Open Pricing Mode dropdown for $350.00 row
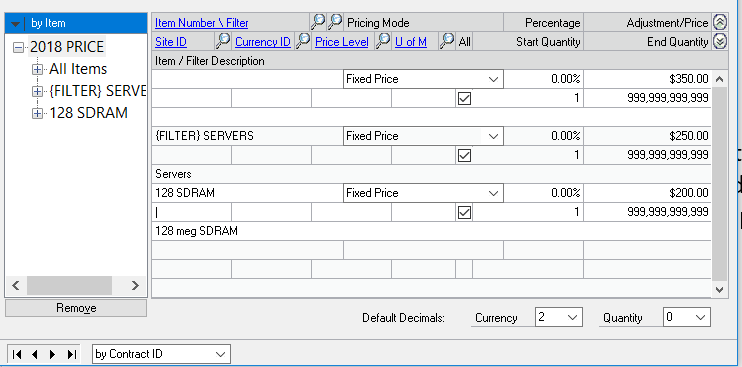The image size is (742, 367). (x=494, y=79)
